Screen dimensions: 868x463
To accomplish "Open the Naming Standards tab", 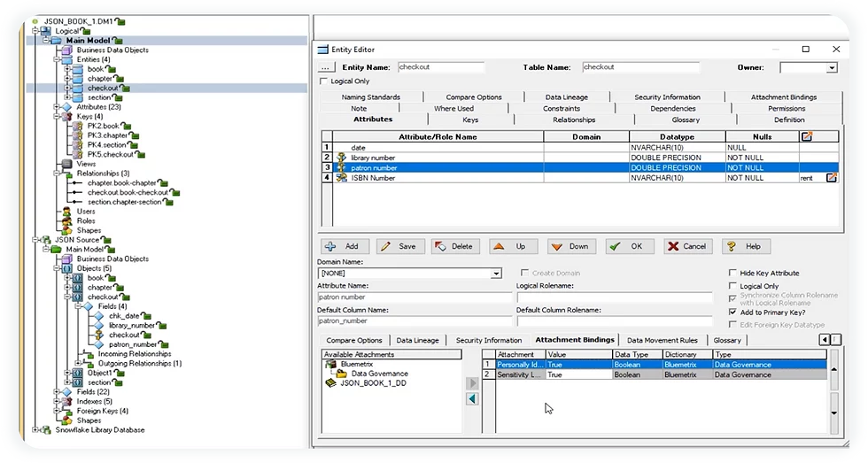I will tap(370, 96).
